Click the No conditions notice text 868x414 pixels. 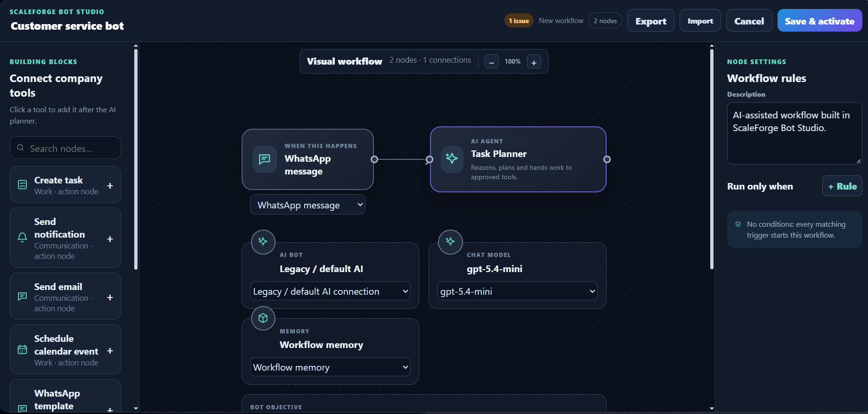(796, 230)
